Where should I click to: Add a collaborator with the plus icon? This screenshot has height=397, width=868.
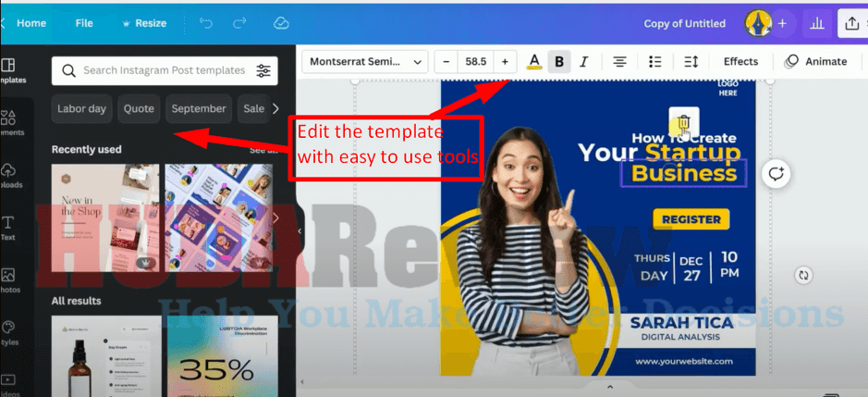782,23
